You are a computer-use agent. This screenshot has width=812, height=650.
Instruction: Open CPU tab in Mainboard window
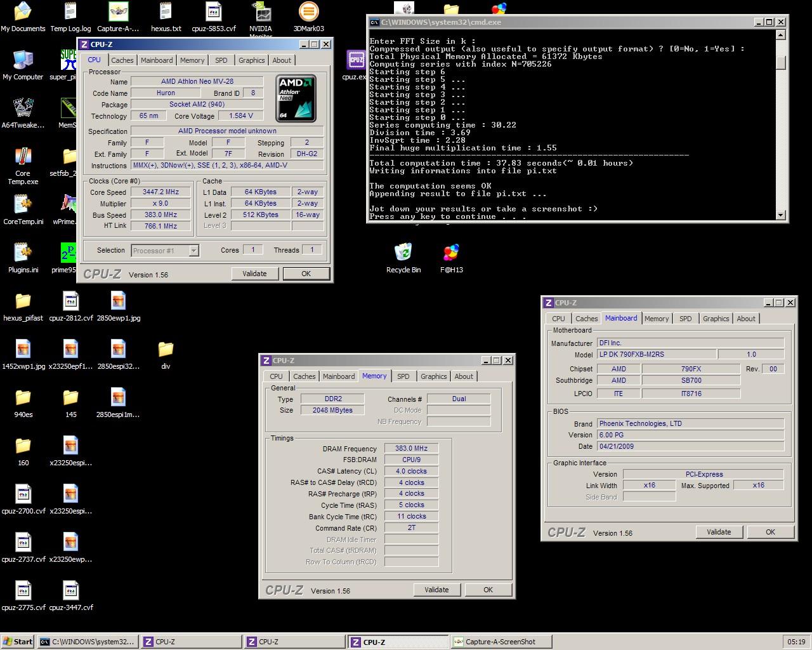[x=558, y=319]
